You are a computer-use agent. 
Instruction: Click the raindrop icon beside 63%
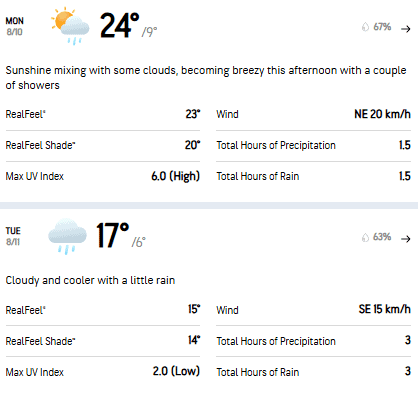click(x=365, y=237)
